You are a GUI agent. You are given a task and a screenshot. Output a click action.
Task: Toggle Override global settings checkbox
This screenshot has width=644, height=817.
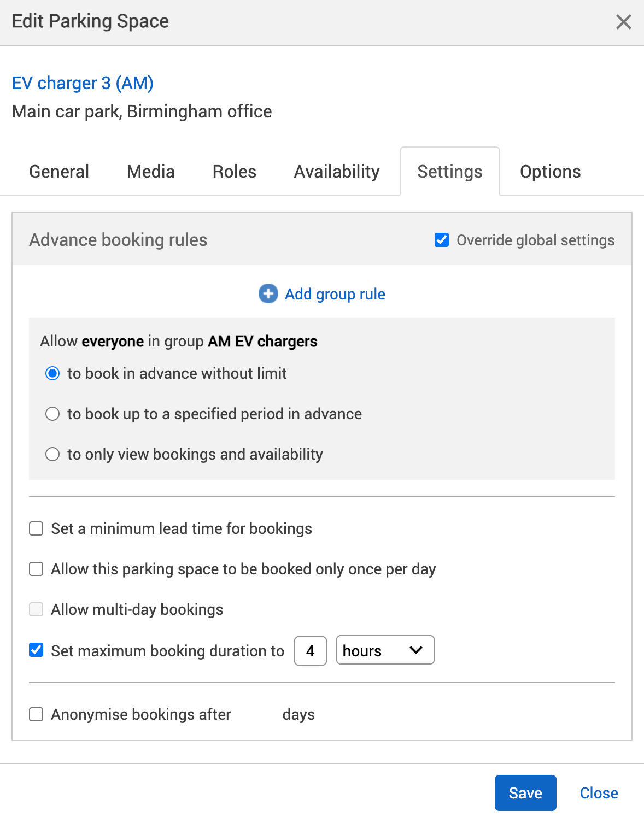(442, 240)
